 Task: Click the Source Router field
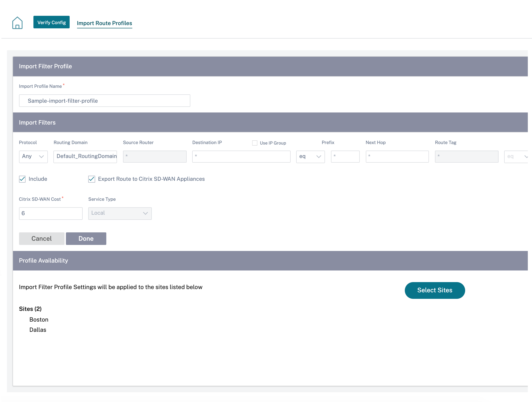(x=155, y=156)
